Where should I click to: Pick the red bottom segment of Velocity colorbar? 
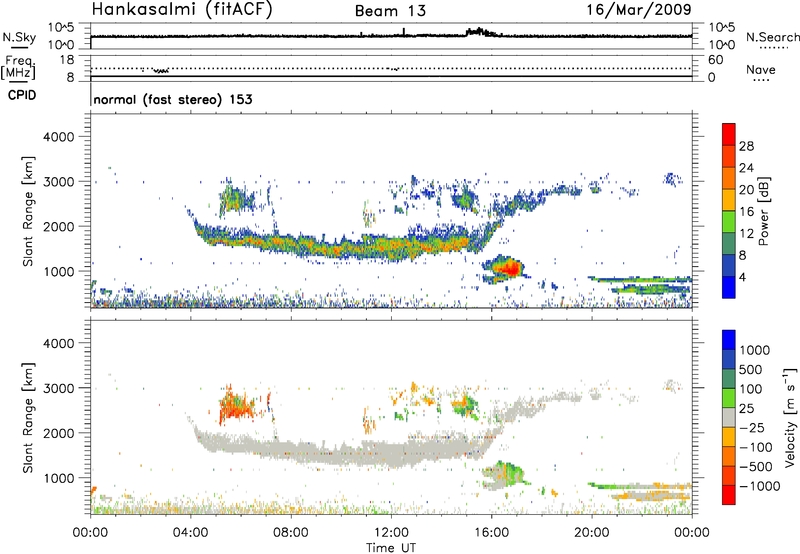[x=729, y=495]
